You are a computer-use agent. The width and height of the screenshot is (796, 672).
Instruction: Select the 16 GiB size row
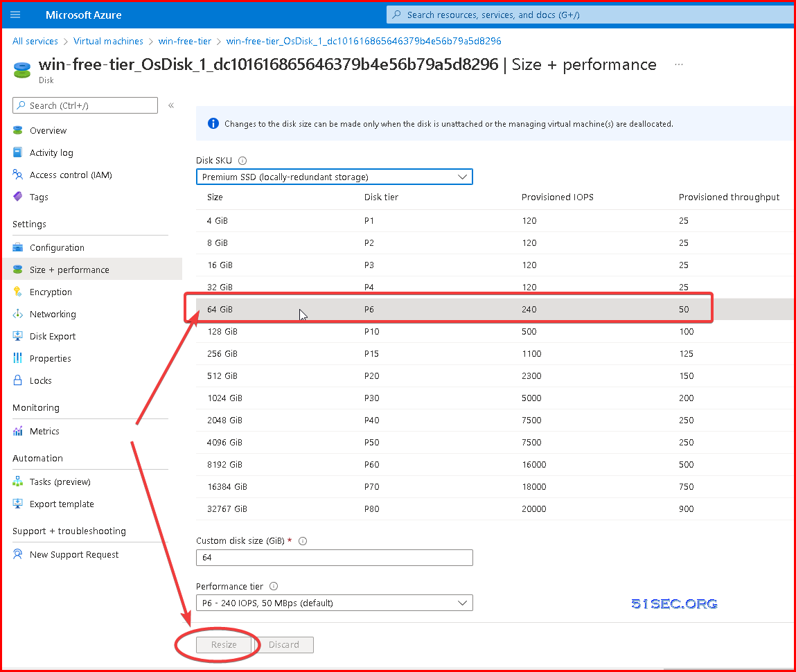[495, 265]
